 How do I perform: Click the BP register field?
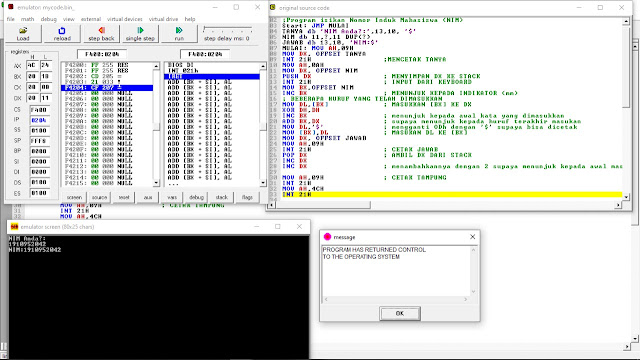(40, 151)
